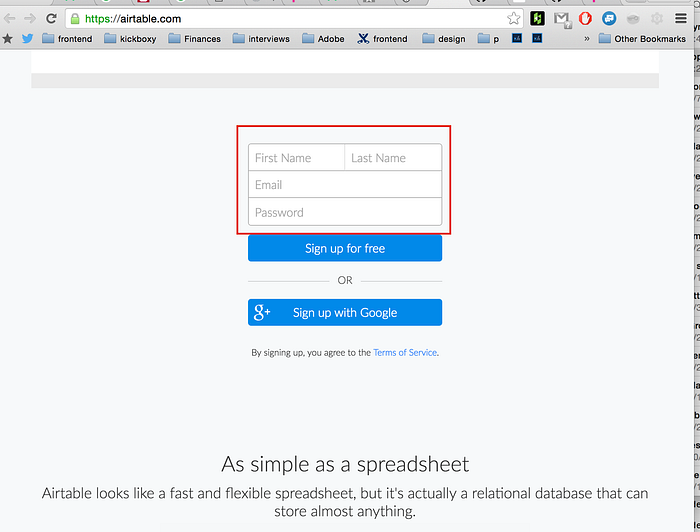Click the "OR" separator text

tap(345, 280)
